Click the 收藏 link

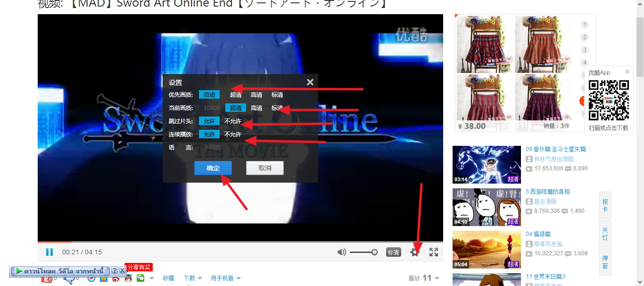pyautogui.click(x=169, y=278)
